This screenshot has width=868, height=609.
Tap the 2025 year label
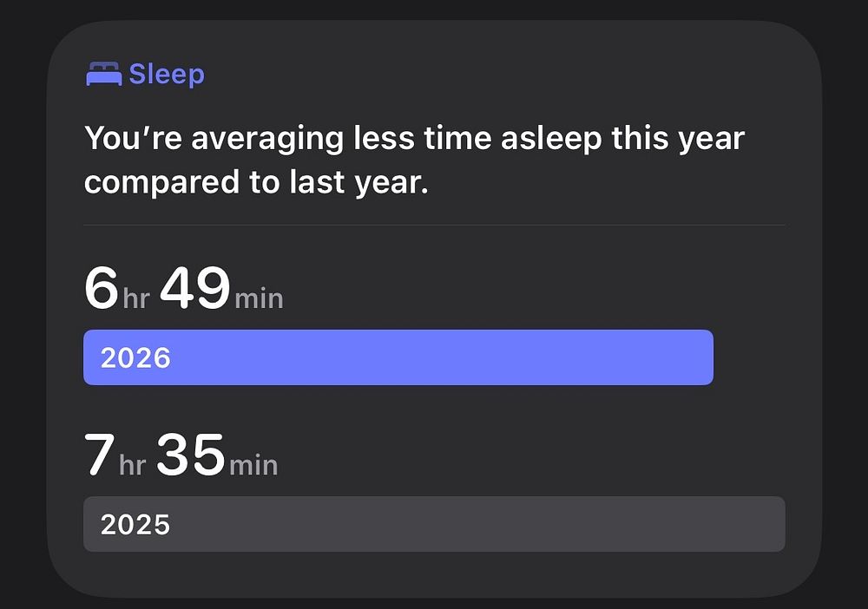[135, 524]
